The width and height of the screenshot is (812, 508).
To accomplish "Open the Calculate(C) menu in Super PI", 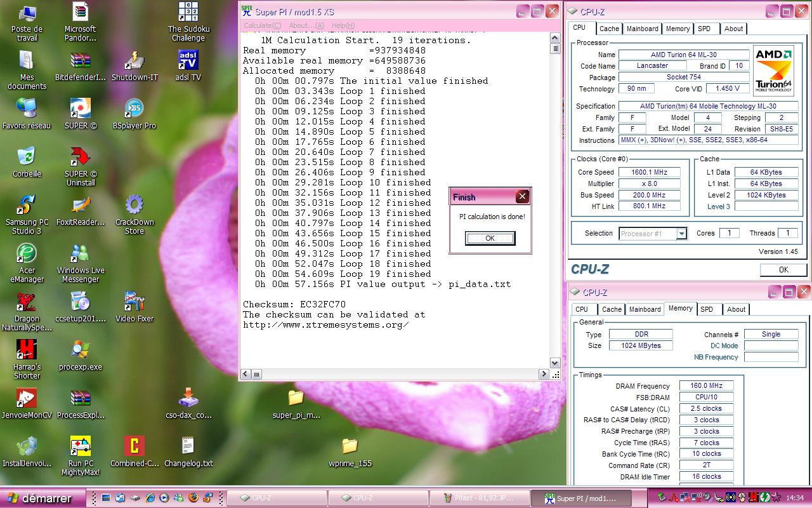I will click(x=263, y=25).
